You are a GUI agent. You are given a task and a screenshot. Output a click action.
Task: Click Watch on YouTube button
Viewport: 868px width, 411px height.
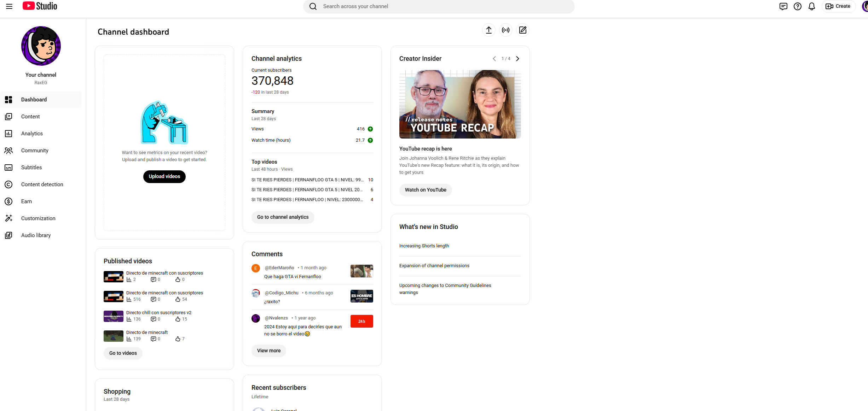click(425, 190)
